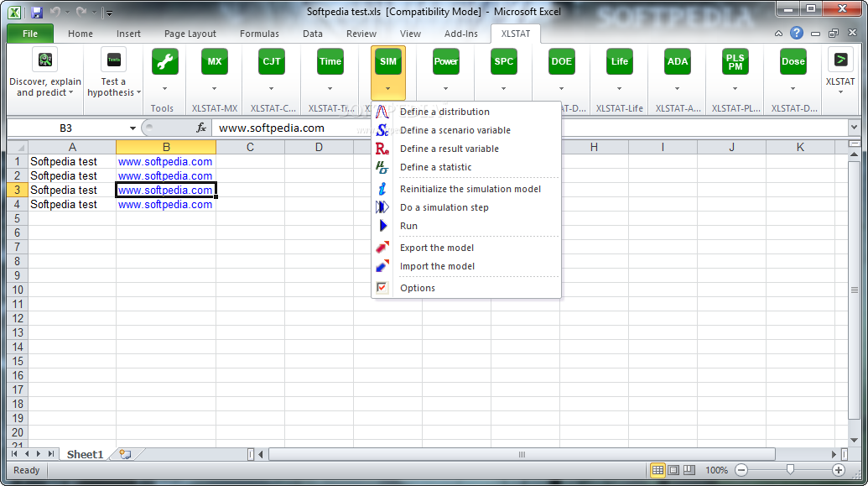This screenshot has width=868, height=486.
Task: Click the SPC process control icon
Action: pyautogui.click(x=504, y=61)
